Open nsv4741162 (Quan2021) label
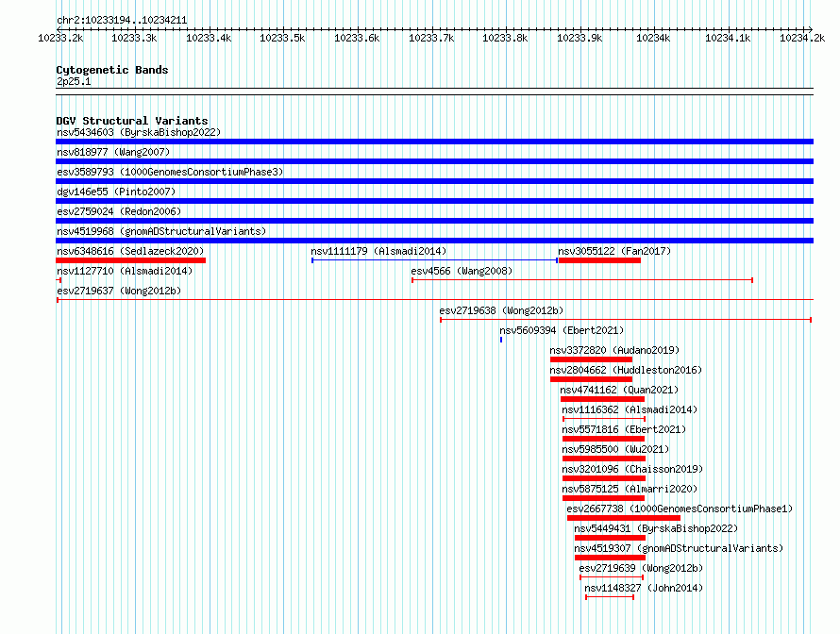The height and width of the screenshot is (634, 840). tap(619, 390)
